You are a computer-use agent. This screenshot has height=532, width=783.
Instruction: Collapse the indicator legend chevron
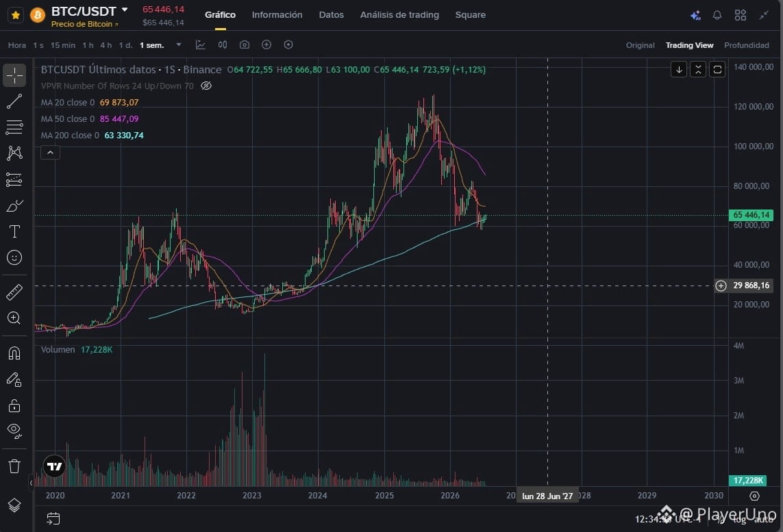pos(51,152)
